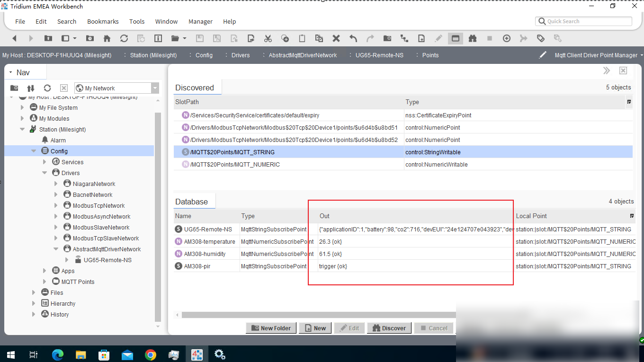Click the New Folder button
Viewport: 644px width, 362px height.
[271, 328]
